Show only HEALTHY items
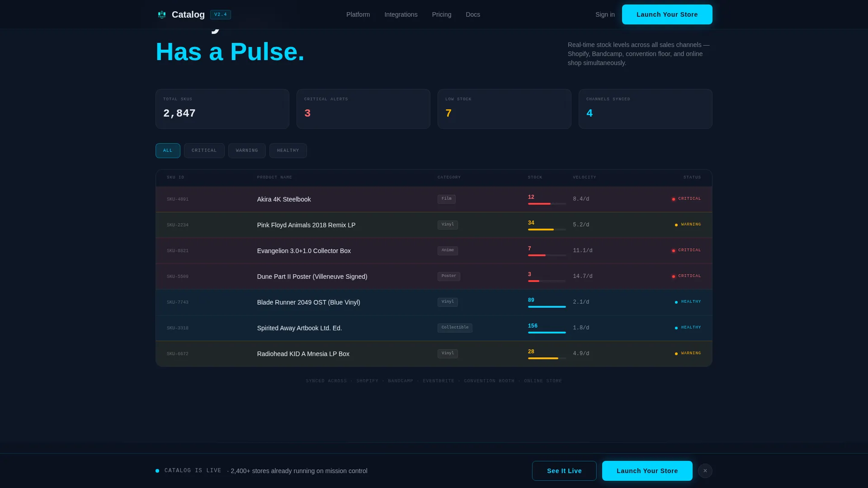Screen dimensions: 868x488 click(288, 150)
